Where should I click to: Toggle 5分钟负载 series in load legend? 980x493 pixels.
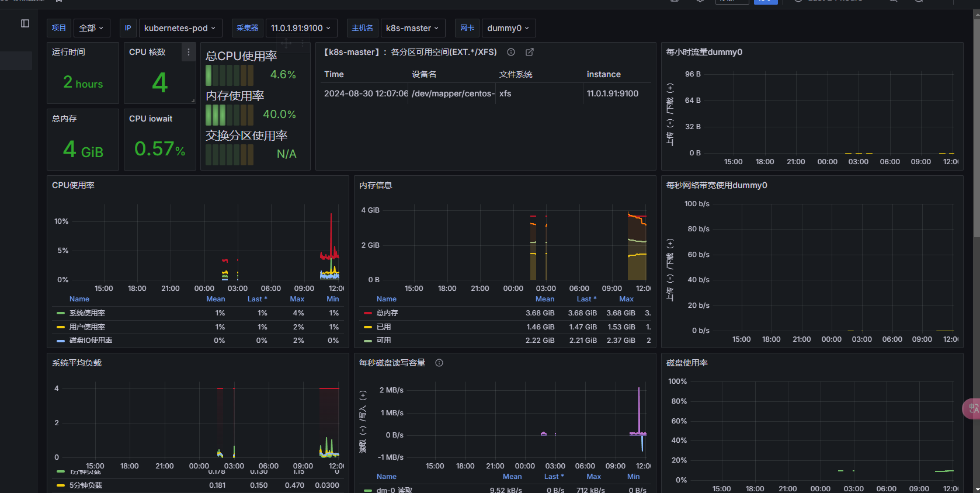click(86, 485)
